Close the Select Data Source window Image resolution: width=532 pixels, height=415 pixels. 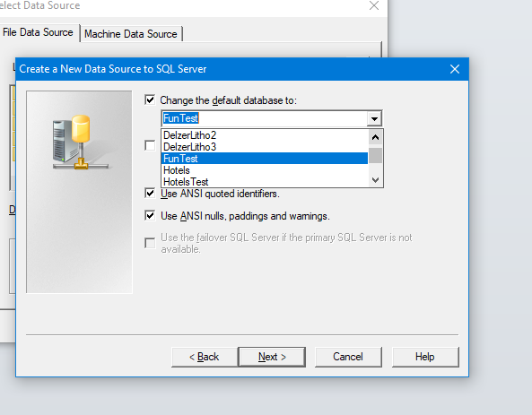coord(374,5)
